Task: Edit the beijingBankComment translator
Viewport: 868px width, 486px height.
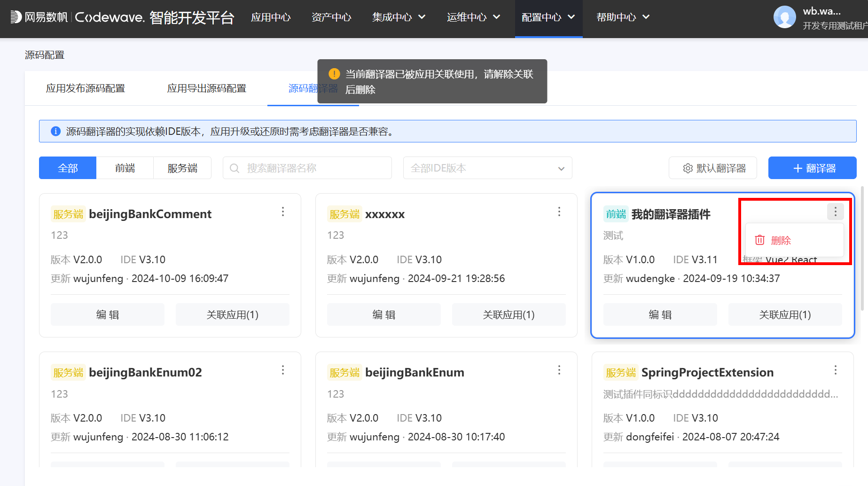Action: tap(108, 314)
